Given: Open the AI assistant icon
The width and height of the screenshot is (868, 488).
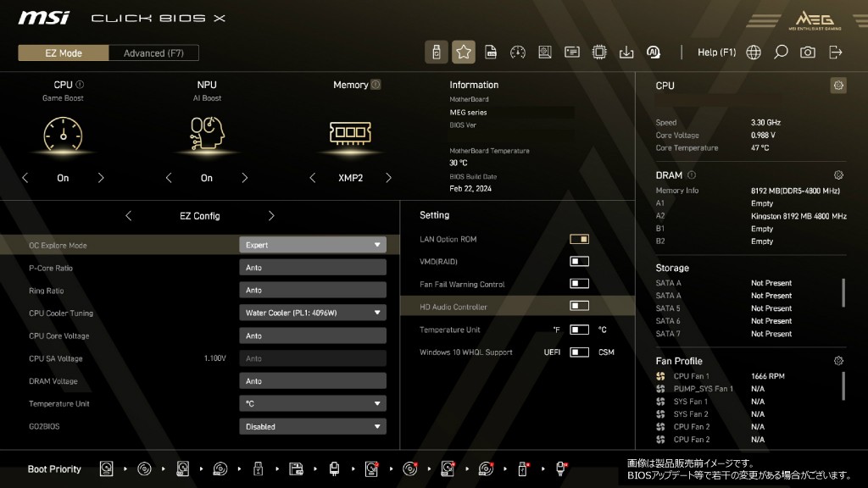Looking at the screenshot, I should pyautogui.click(x=654, y=53).
